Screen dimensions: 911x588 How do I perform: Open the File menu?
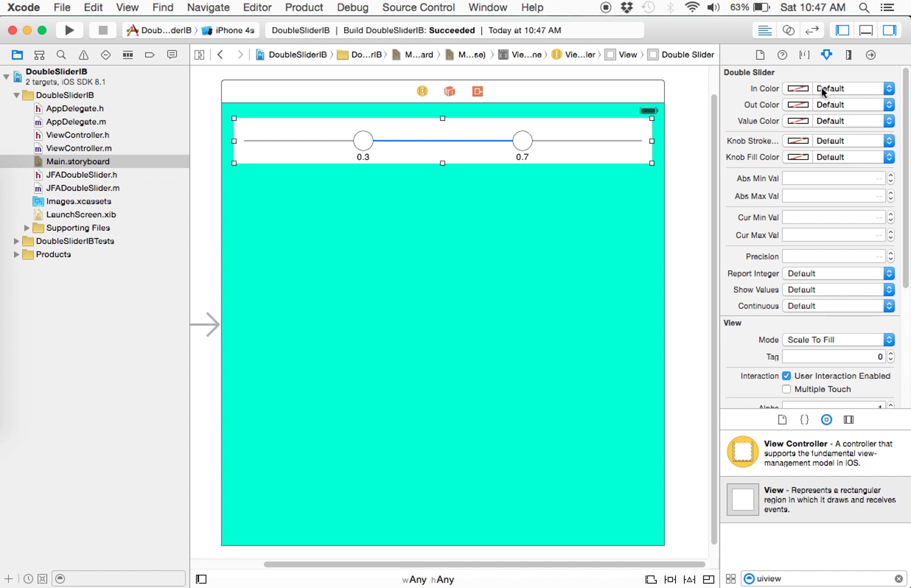coord(62,8)
